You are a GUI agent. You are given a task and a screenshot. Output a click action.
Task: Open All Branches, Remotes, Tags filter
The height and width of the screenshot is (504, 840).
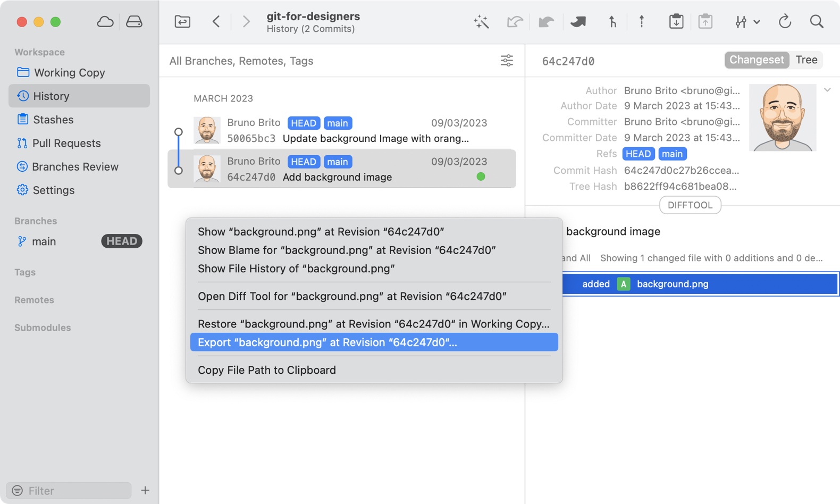pos(241,61)
